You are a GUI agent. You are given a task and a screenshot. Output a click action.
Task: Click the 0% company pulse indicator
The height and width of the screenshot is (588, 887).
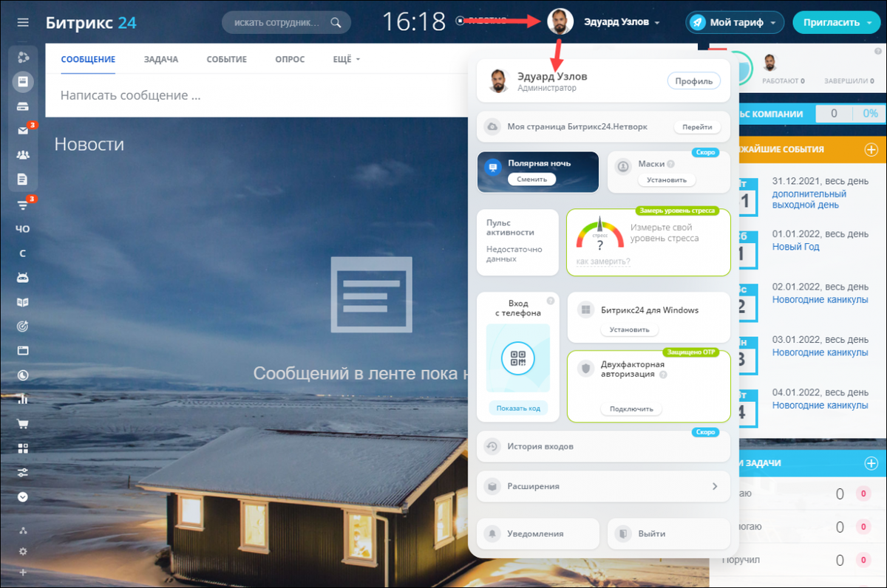[x=870, y=114]
